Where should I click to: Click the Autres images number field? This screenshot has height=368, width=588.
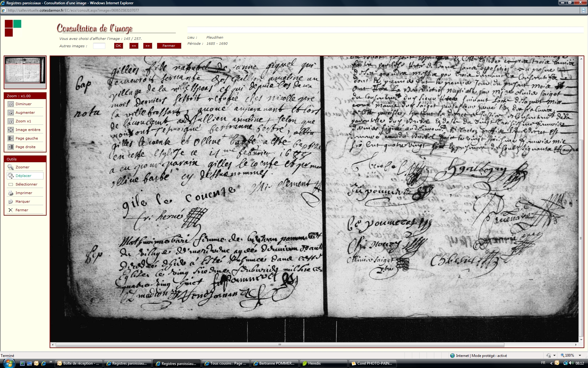[x=99, y=46]
